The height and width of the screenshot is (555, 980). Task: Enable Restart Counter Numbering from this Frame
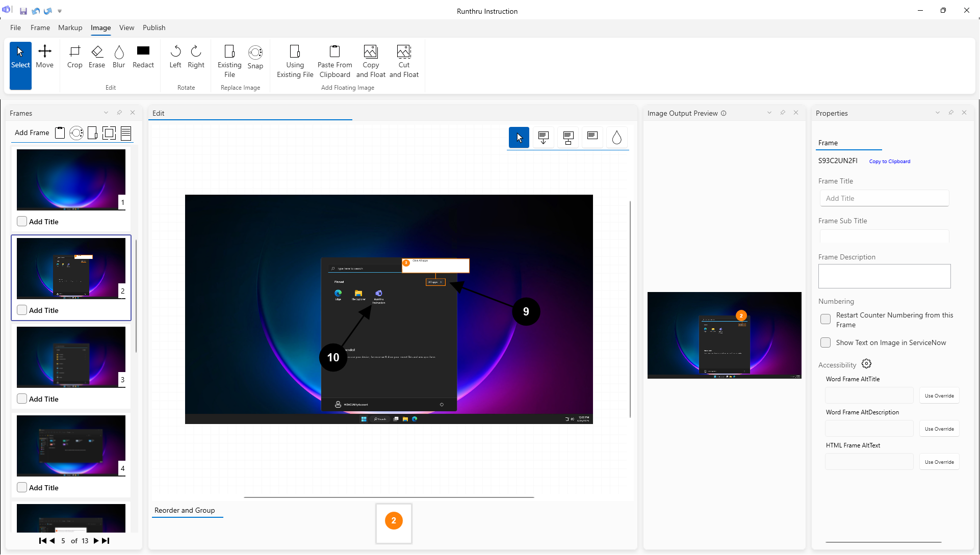click(x=825, y=320)
